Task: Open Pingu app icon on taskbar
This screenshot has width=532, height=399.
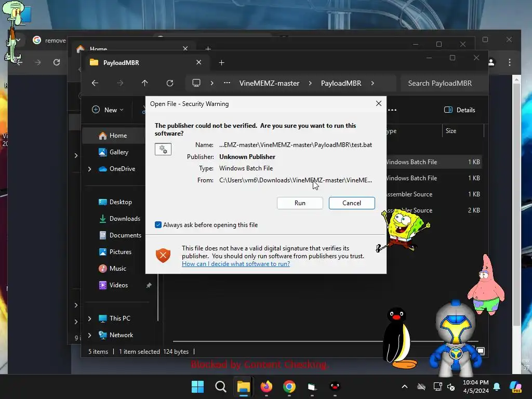Action: [x=335, y=387]
